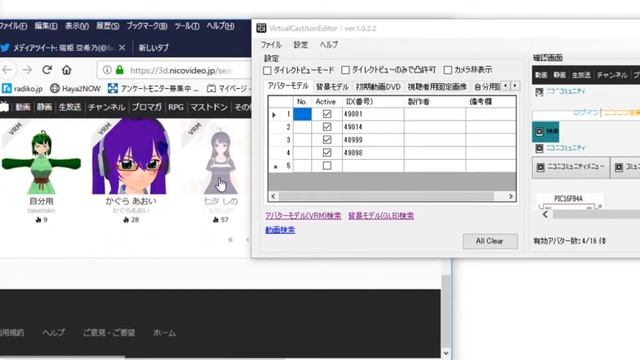
Task: Click table horizontal scrollbar right arrow
Action: pos(511,196)
